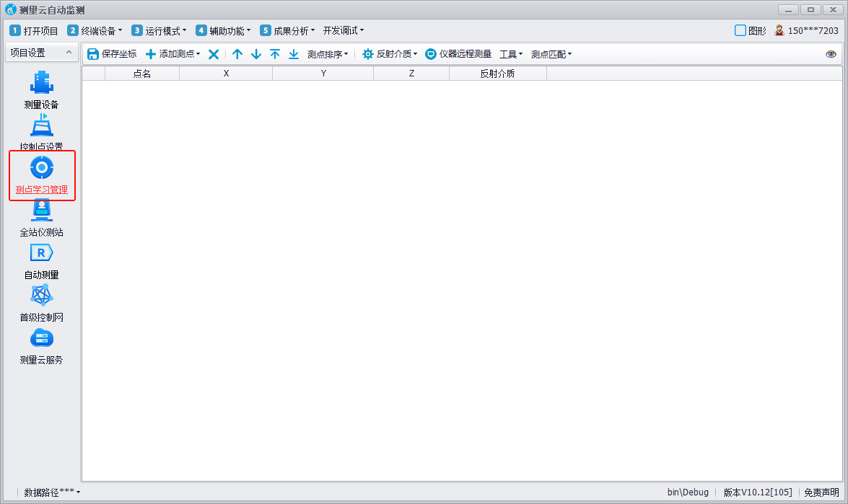Image resolution: width=848 pixels, height=504 pixels.
Task: Toggle the 图形 checkbox
Action: pyautogui.click(x=740, y=30)
